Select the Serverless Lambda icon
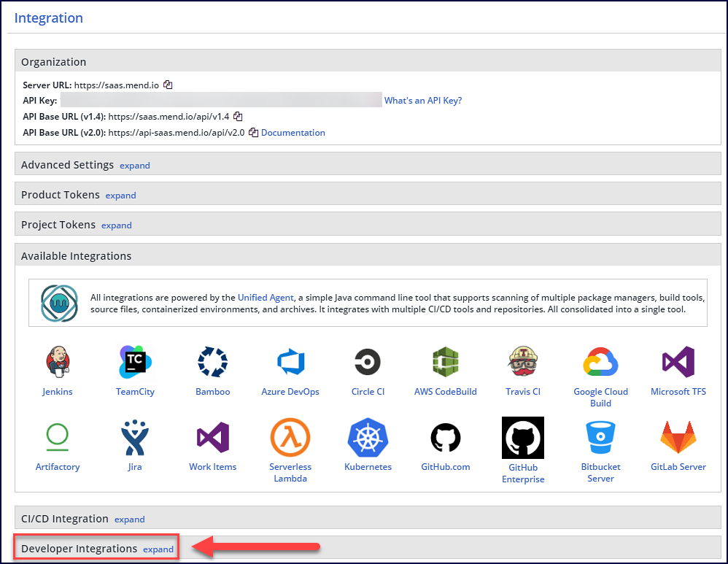This screenshot has height=564, width=728. [x=290, y=438]
